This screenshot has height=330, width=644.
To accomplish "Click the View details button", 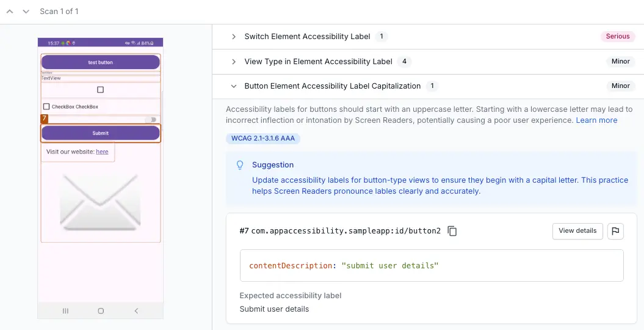I will point(577,231).
